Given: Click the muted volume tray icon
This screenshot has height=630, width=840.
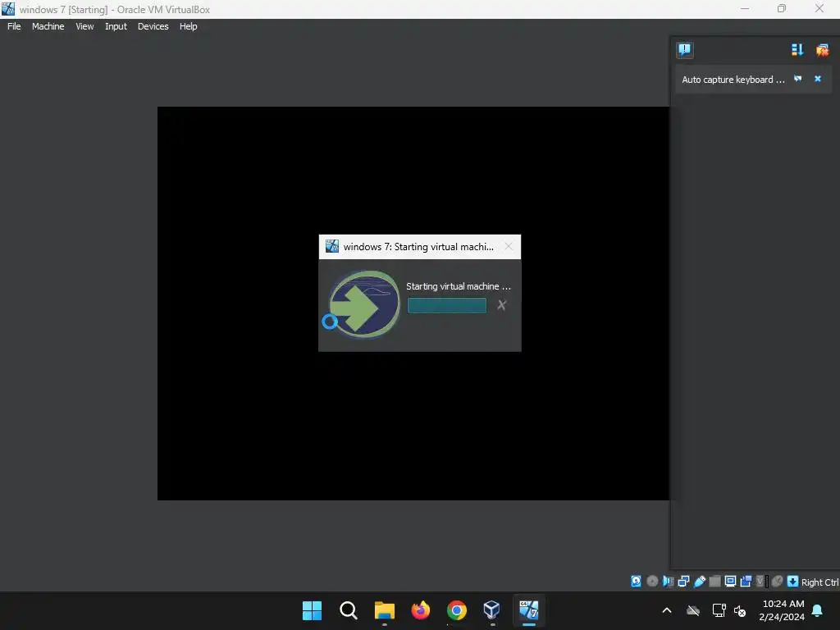Looking at the screenshot, I should coord(740,610).
